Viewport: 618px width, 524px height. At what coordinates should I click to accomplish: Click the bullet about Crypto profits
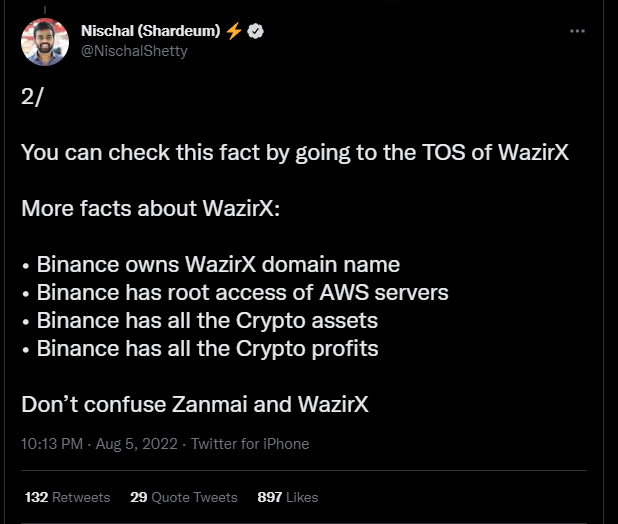tap(200, 349)
